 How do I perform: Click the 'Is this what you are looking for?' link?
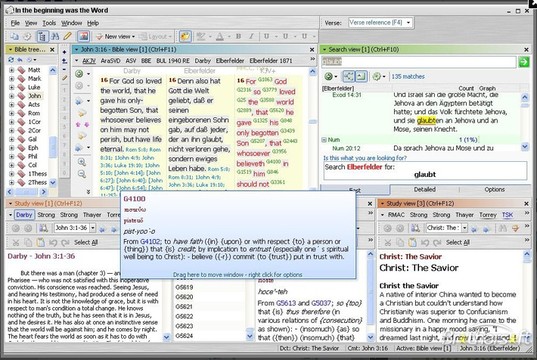pyautogui.click(x=365, y=158)
